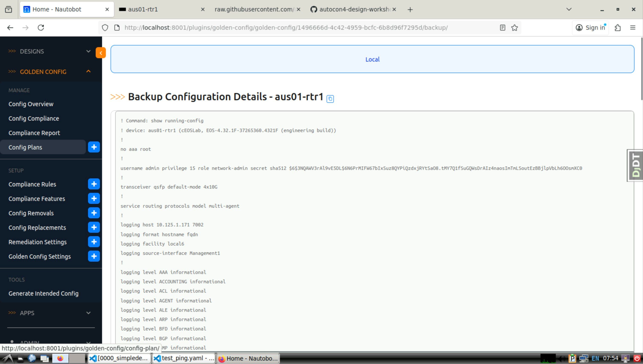Screen dimensions: 643x364
Task: Open the Config Compliance link
Action: click(x=34, y=119)
